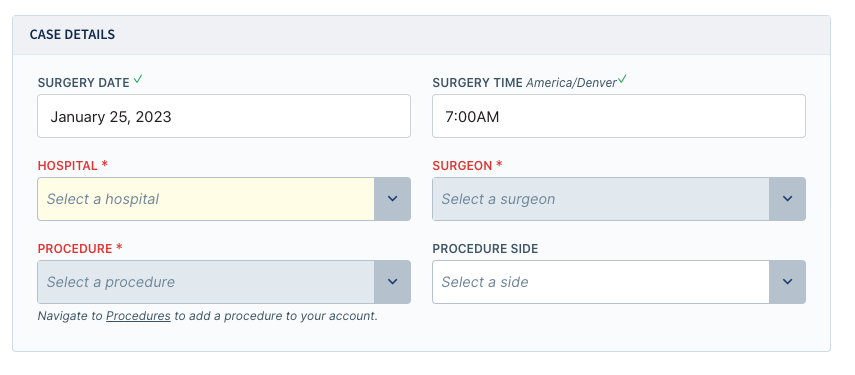855x375 pixels.
Task: Open the Procedure Side chevron arrow
Action: click(x=787, y=282)
